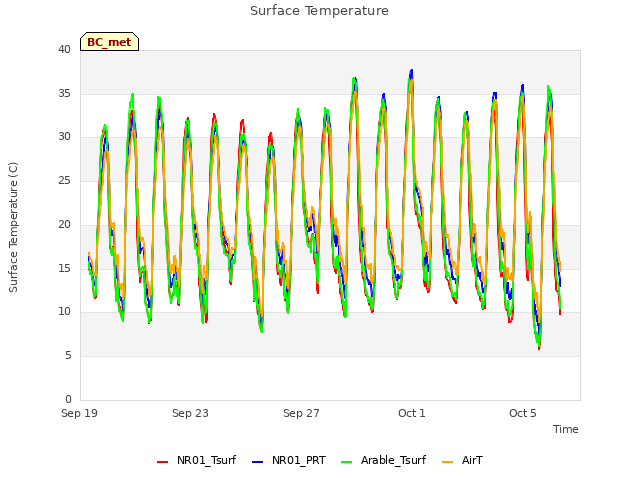This screenshot has height=480, width=640.
Task: Toggle the NR01_PRT legend entry
Action: 289,460
